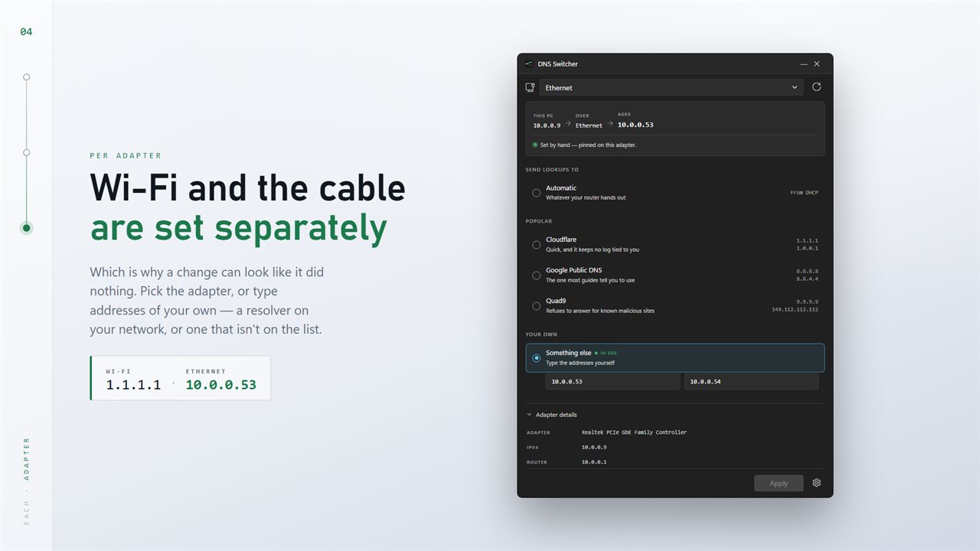Screen dimensions: 980x551
Task: Open the Ethernet adapter dropdown
Action: (x=671, y=87)
